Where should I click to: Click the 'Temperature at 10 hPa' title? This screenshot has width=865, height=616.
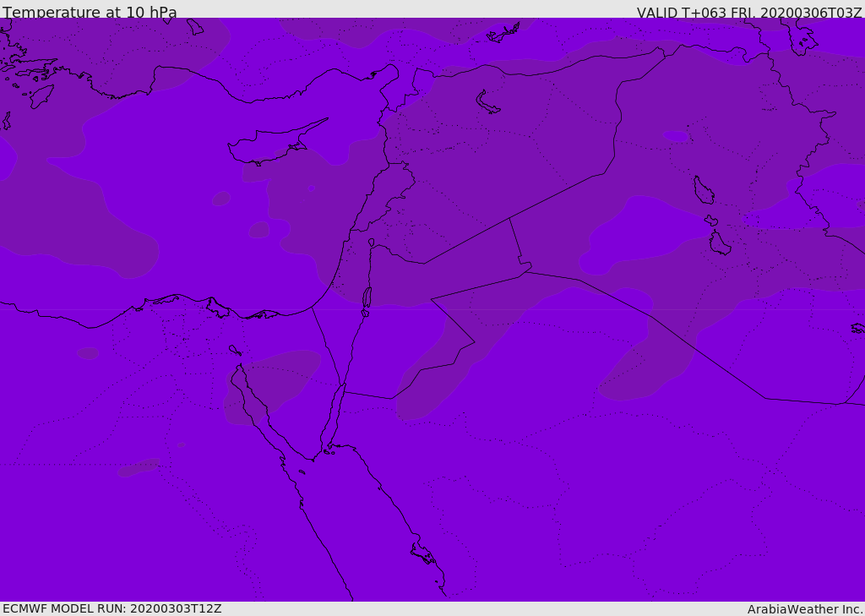pos(90,12)
